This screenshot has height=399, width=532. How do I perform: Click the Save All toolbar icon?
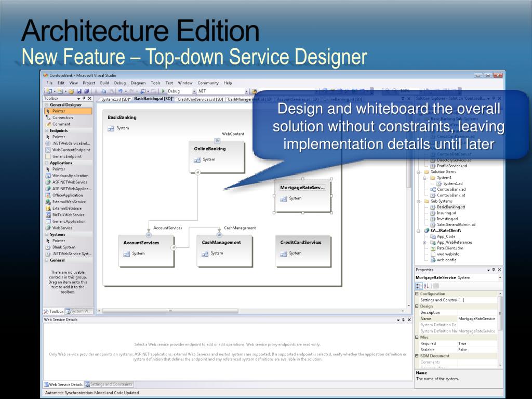coord(87,91)
